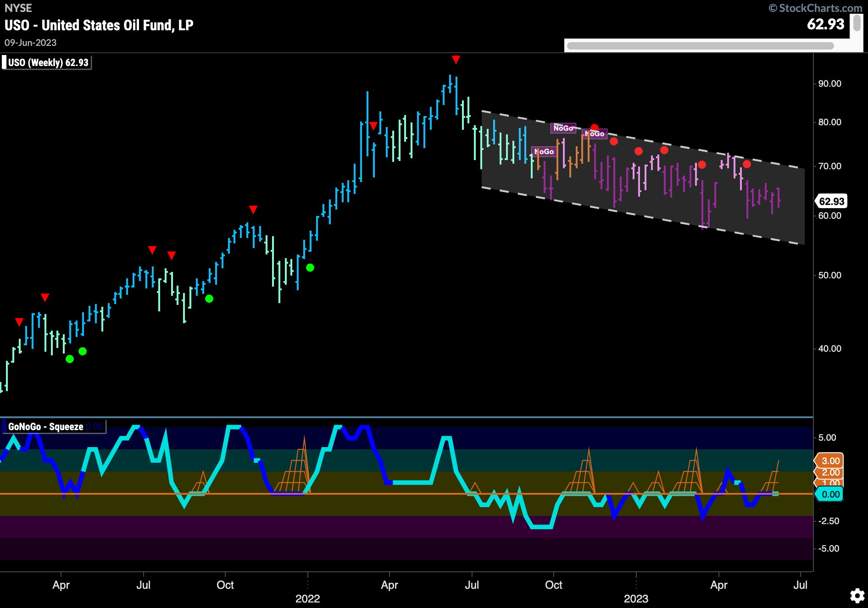Click the 62.93 current price tag on axis
This screenshot has height=608, width=868.
(831, 201)
